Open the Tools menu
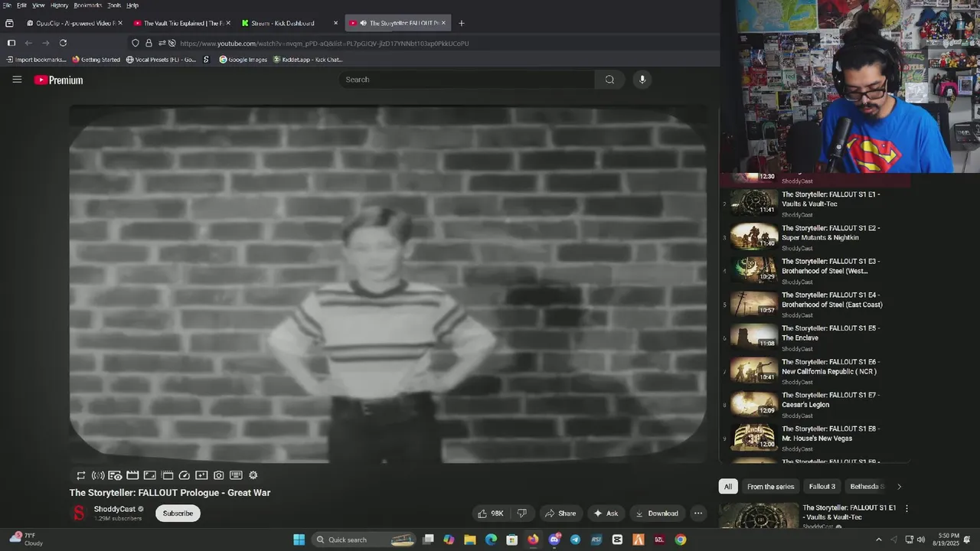Image resolution: width=980 pixels, height=551 pixels. coord(114,5)
